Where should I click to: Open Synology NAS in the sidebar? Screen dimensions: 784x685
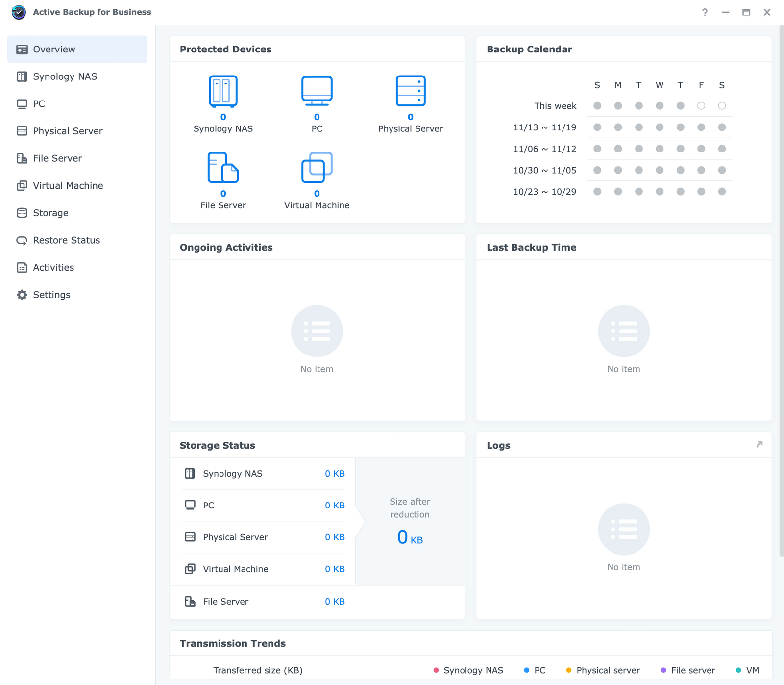point(77,76)
